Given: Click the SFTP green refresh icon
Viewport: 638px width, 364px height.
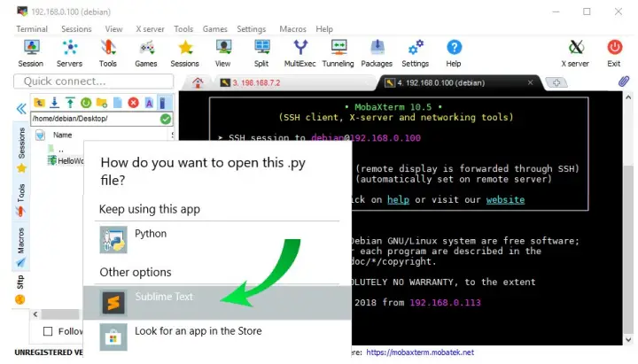Looking at the screenshot, I should (x=86, y=103).
